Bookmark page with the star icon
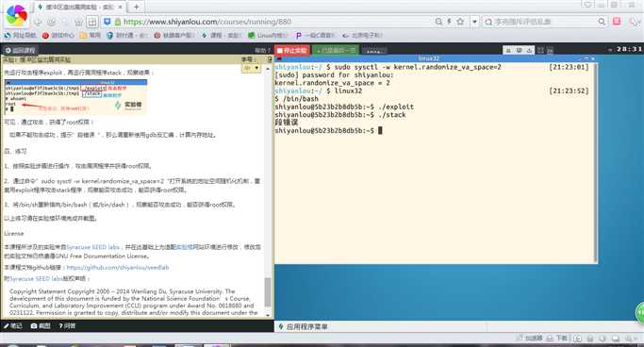 pos(460,22)
